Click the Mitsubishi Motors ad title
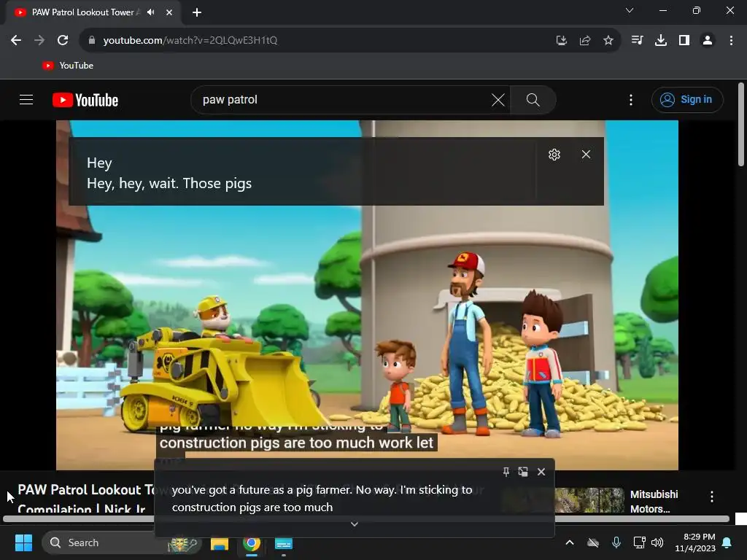 point(654,502)
